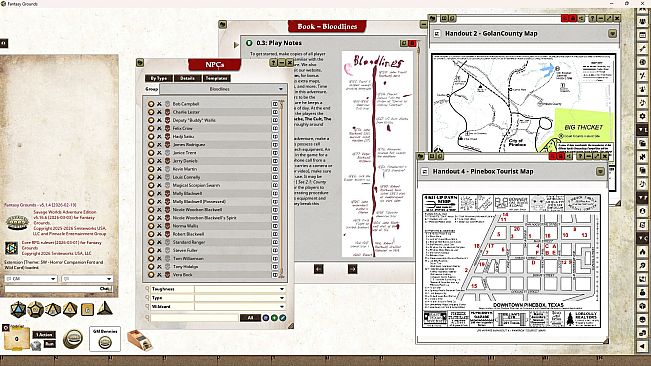
Task: Click the large bennies stack coin
Action: 73,339
